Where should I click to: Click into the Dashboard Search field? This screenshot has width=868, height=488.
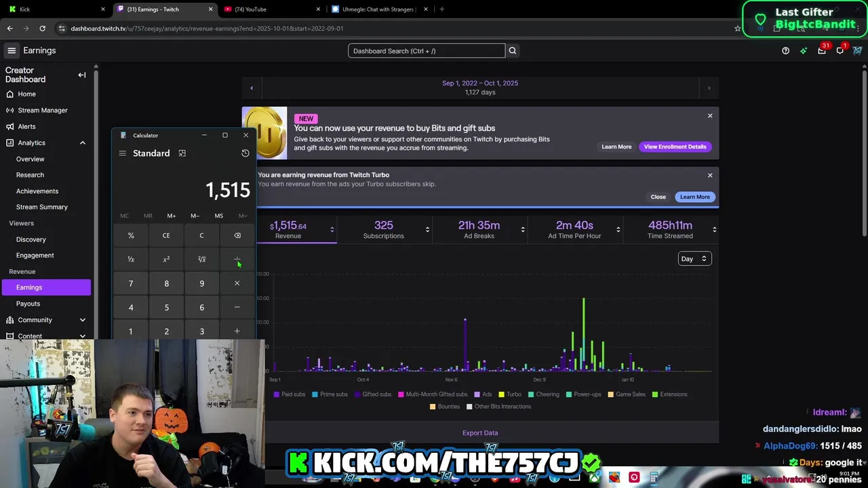click(427, 51)
